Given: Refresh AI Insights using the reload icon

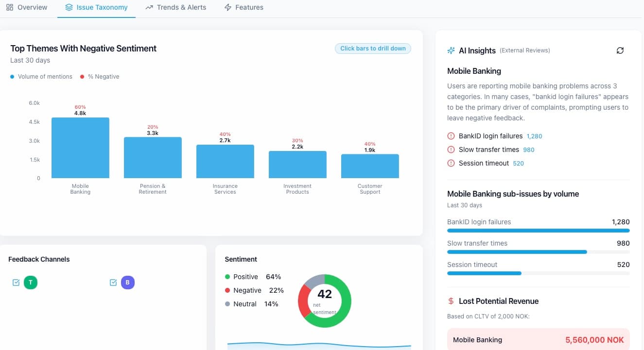Looking at the screenshot, I should point(620,50).
